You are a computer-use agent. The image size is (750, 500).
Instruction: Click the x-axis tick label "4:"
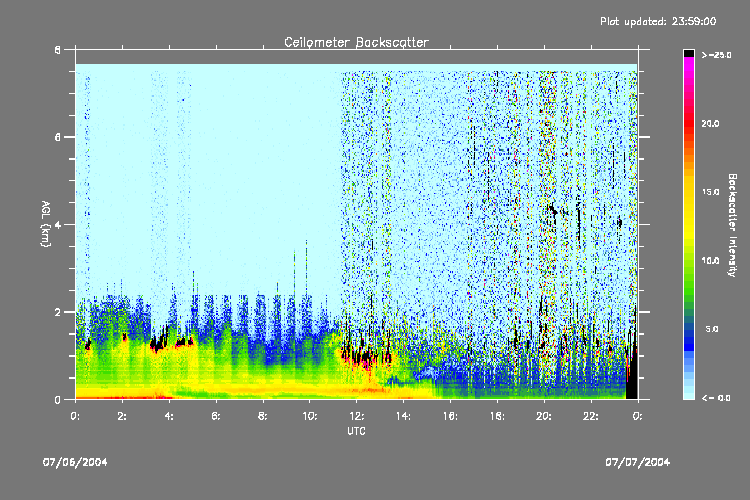point(169,416)
